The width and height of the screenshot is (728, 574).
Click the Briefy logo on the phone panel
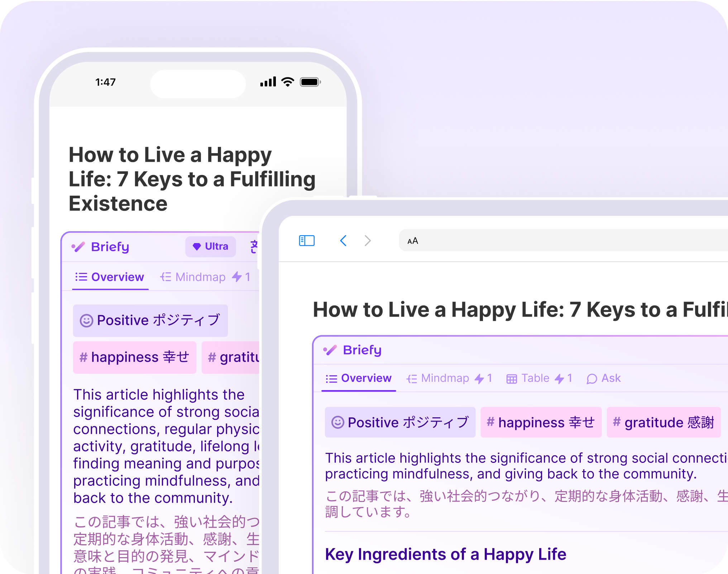click(x=101, y=247)
